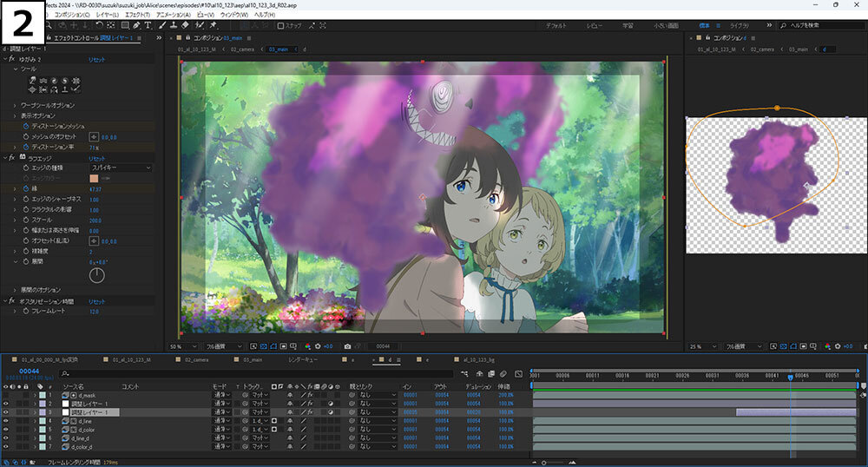The height and width of the screenshot is (467, 868).
Task: Toggle visibility of the d_color layer
Action: point(6,429)
